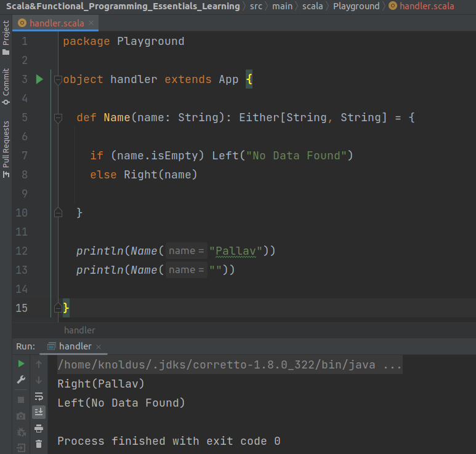The image size is (476, 454).
Task: Click the Process finished exit code line
Action: coord(169,441)
